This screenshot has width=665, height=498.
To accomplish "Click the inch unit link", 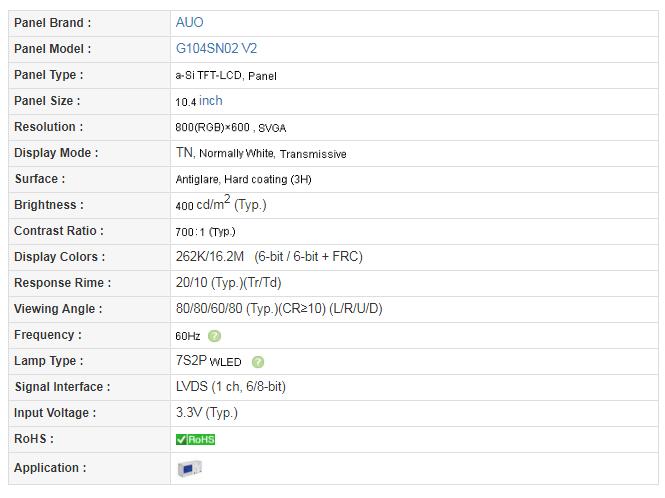I will coord(211,101).
